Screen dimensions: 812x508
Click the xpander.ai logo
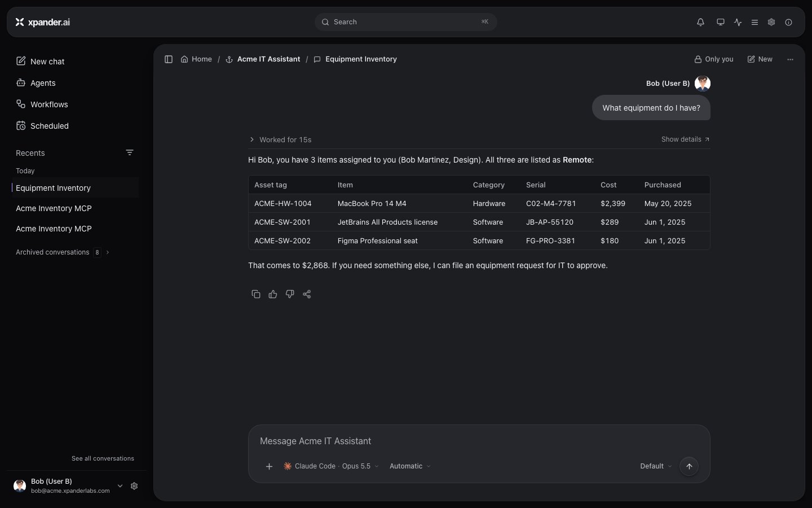(43, 22)
